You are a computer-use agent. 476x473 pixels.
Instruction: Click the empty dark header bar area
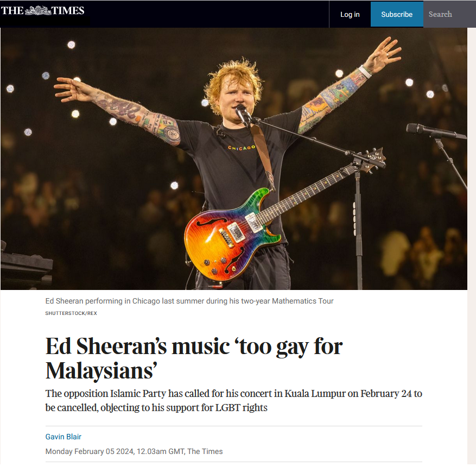pos(210,14)
